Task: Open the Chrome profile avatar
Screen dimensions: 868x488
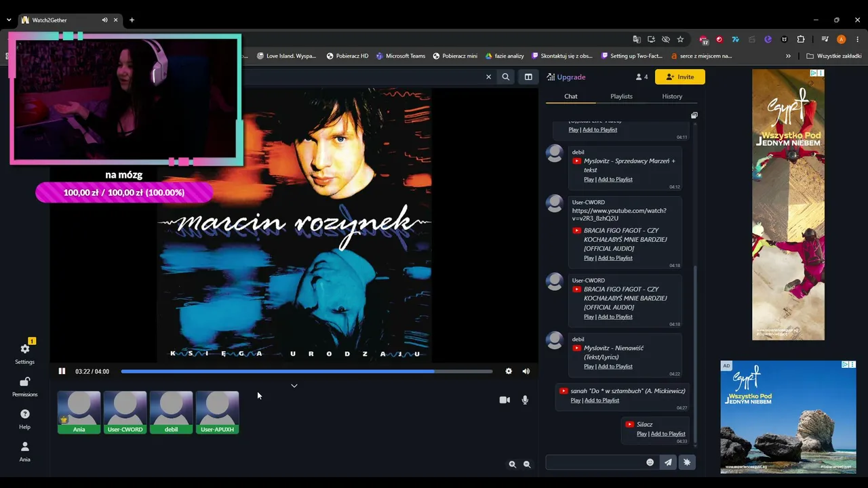Action: coord(842,39)
